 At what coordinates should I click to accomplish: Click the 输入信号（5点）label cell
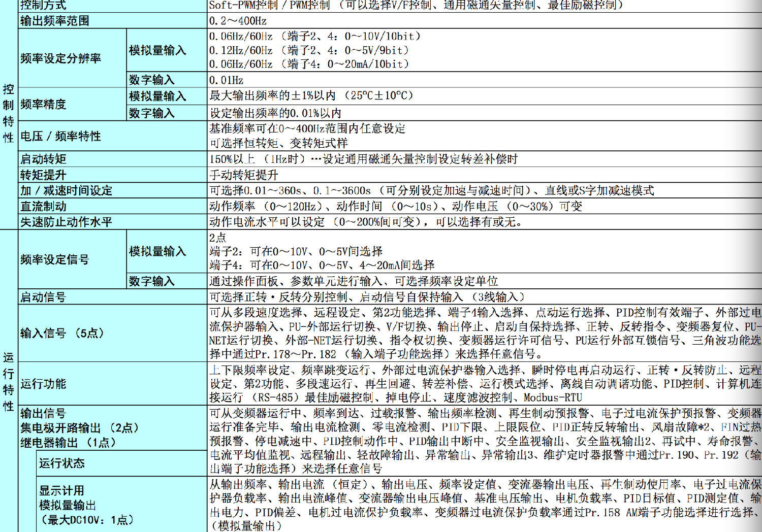click(x=112, y=333)
